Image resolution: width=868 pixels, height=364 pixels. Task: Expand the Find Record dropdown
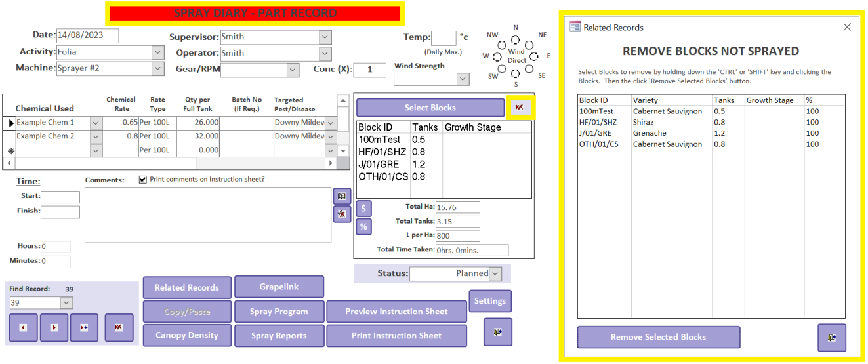[66, 302]
